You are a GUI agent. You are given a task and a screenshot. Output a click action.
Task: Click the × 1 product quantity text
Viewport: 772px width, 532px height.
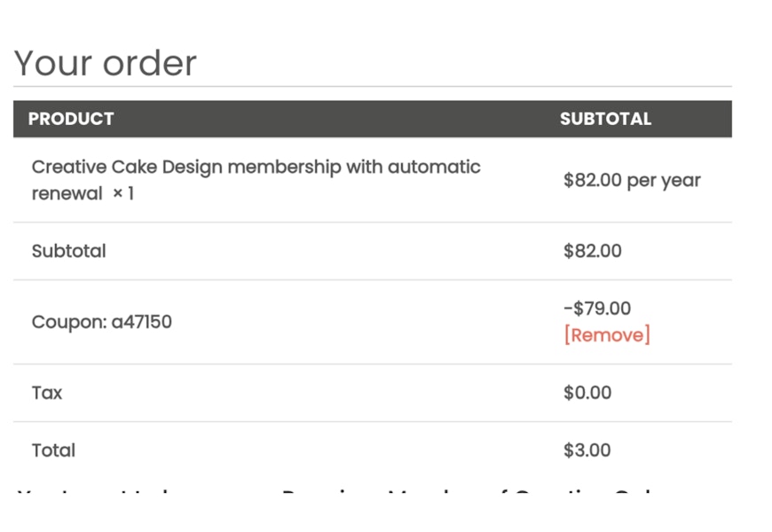coord(122,193)
